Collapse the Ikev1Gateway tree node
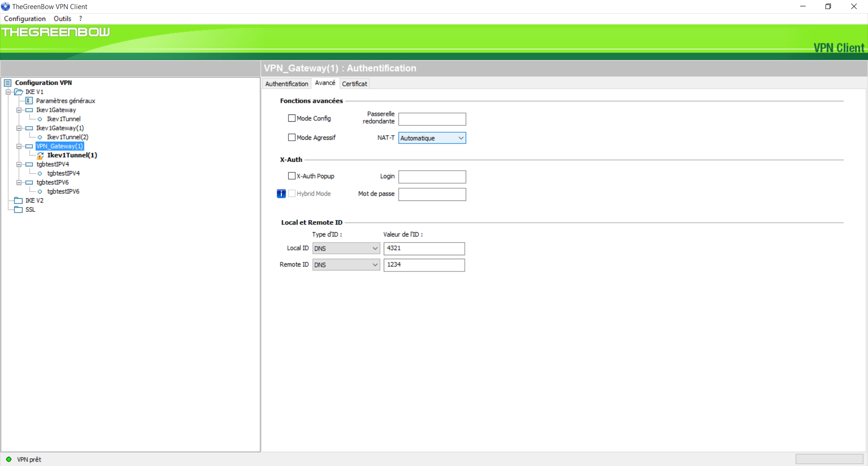868x466 pixels. pos(19,110)
